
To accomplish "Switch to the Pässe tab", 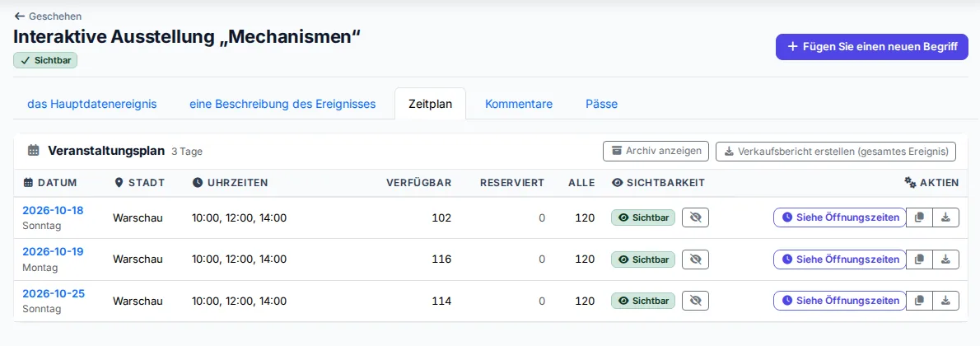I will point(602,104).
